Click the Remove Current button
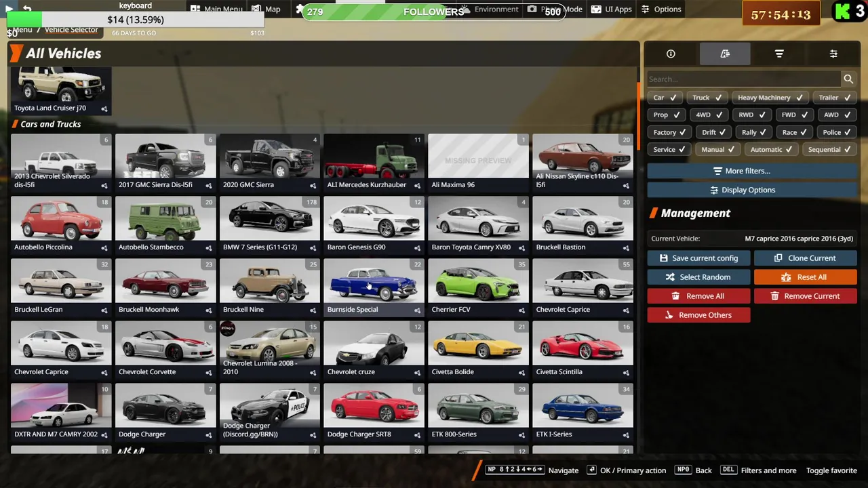The width and height of the screenshot is (868, 488). (806, 296)
